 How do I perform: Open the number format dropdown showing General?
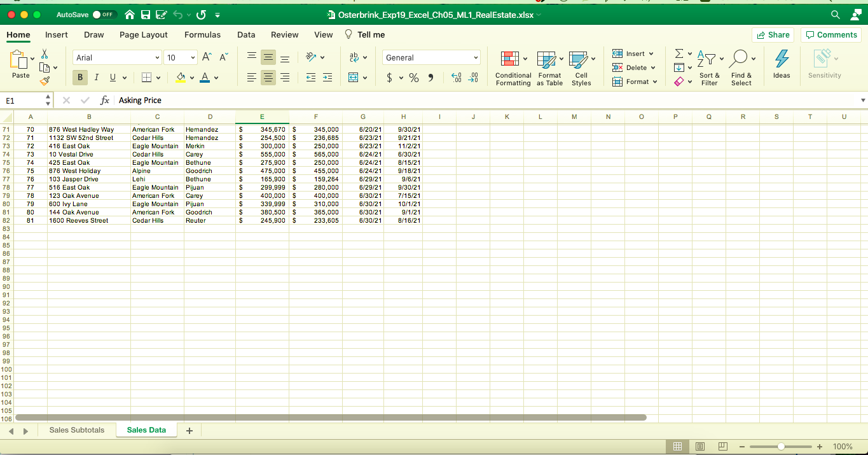click(431, 57)
